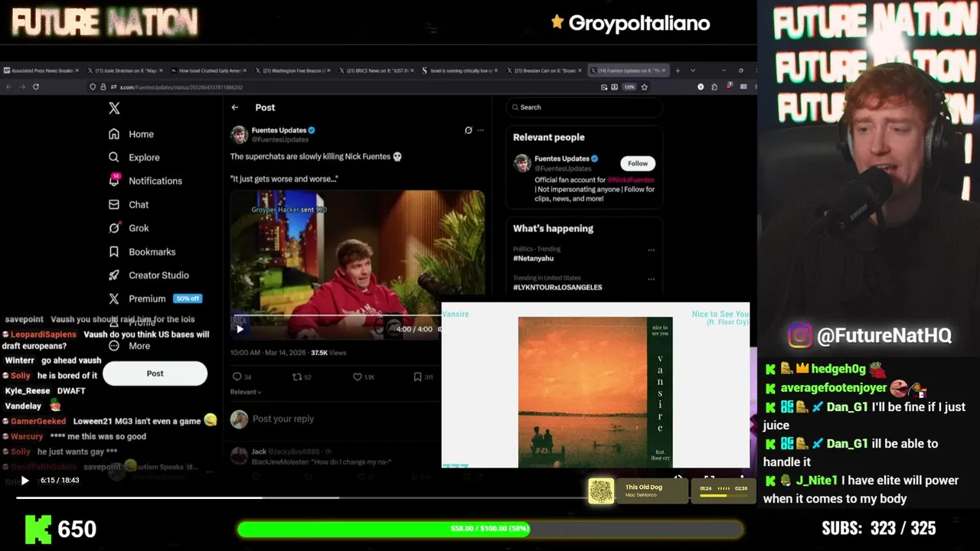Click the back arrow next to Post
Screen dimensions: 980x551
pos(235,108)
